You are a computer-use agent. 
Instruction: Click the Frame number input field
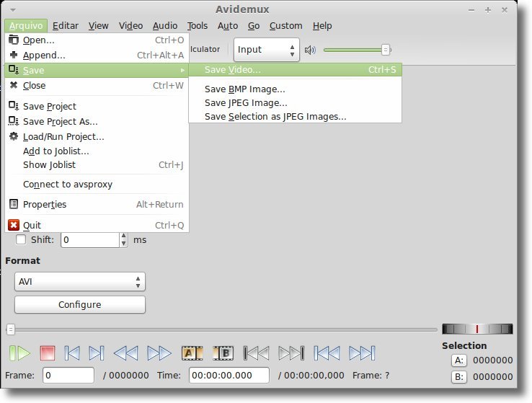coord(68,375)
